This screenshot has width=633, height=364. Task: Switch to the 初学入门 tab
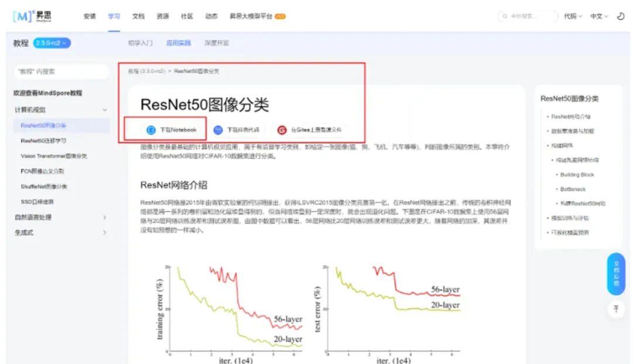140,43
